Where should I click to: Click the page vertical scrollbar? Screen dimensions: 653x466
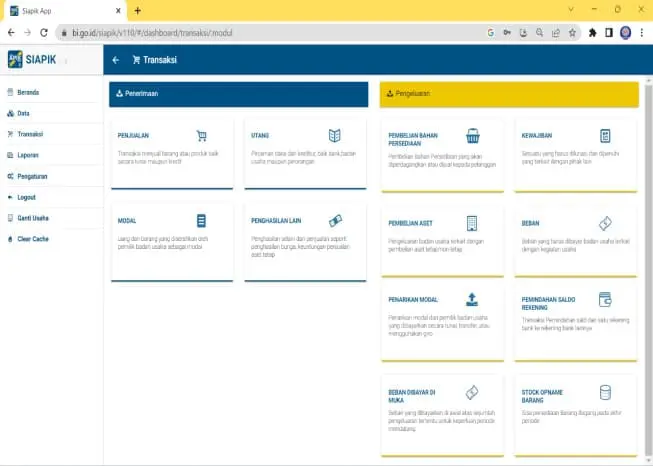point(648,271)
